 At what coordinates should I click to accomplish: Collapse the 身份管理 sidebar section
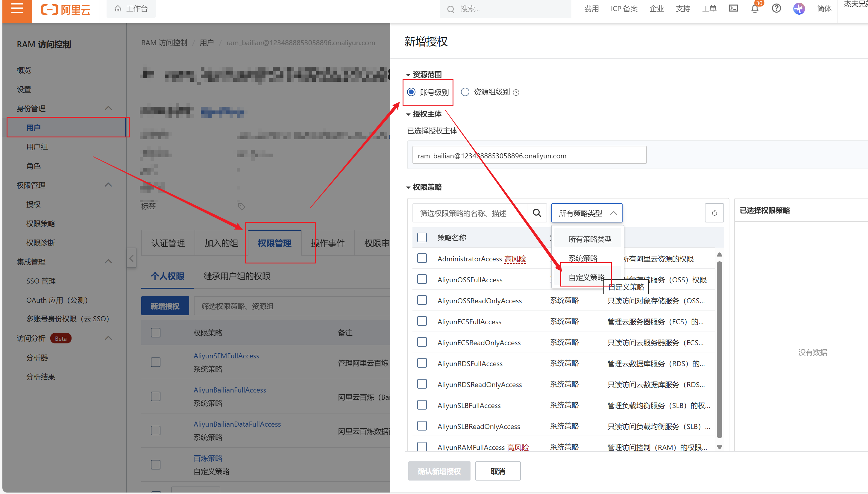click(x=108, y=108)
